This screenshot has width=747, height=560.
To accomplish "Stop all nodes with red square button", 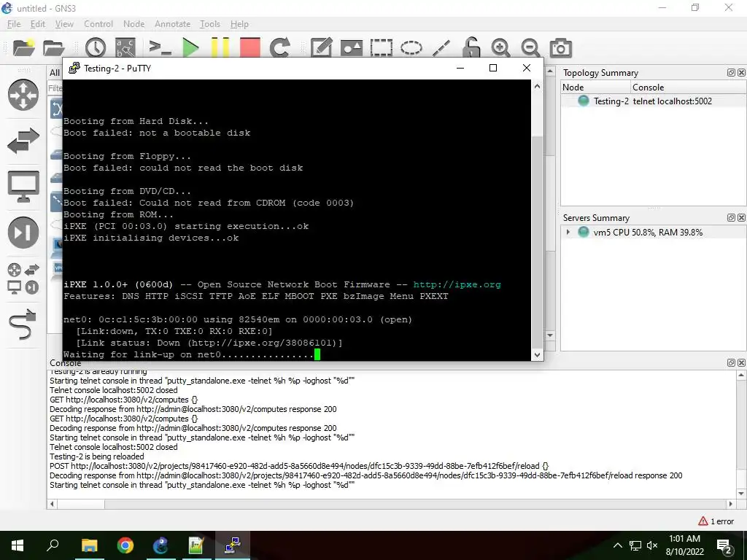I will [249, 47].
